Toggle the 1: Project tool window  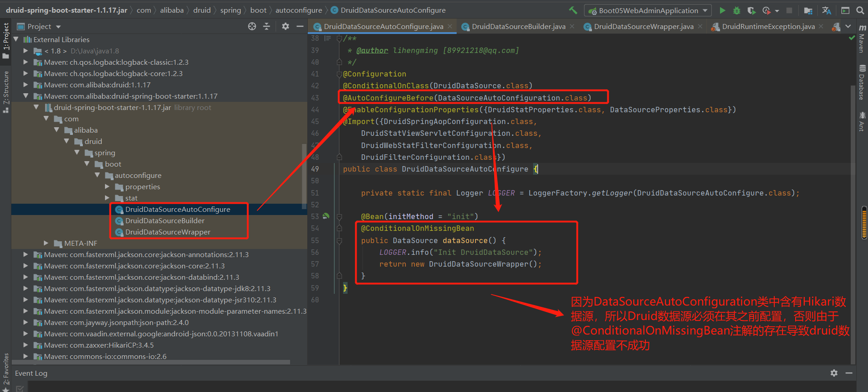tap(5, 41)
